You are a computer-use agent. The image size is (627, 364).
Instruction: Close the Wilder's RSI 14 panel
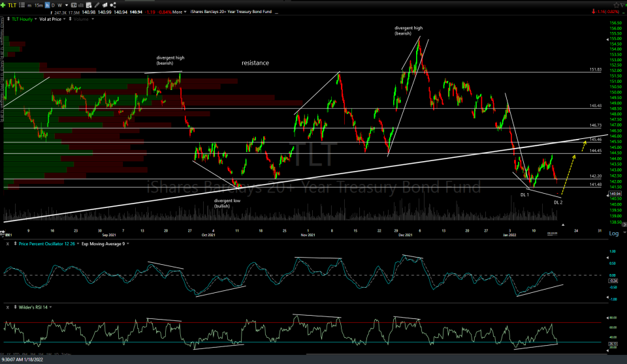tap(7, 306)
